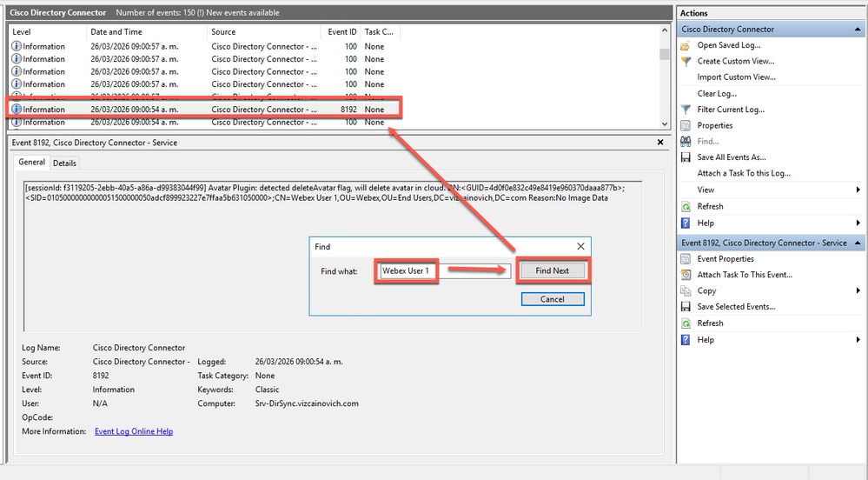868x480 pixels.
Task: Click the binoculars Find icon
Action: point(686,142)
